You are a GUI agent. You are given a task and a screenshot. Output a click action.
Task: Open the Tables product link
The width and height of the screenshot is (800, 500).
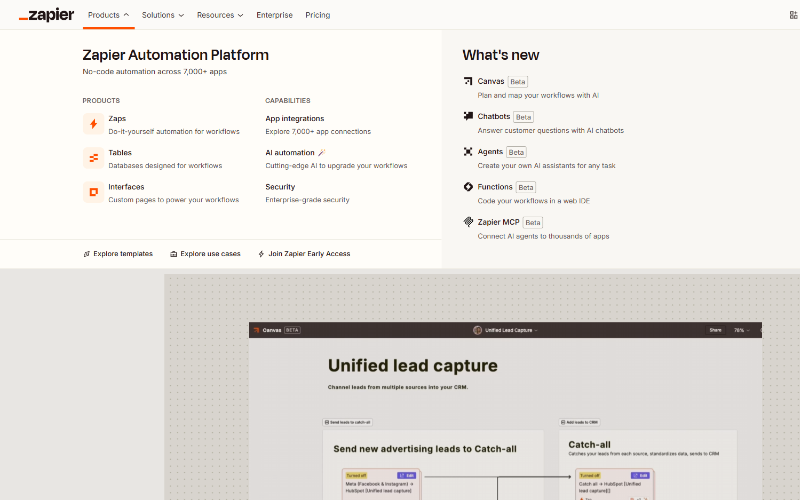(120, 153)
